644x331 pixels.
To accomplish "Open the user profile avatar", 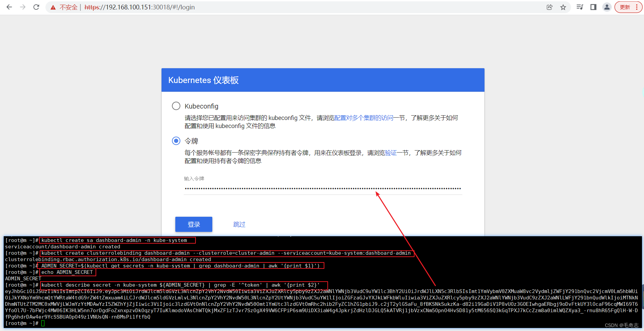I will (607, 7).
